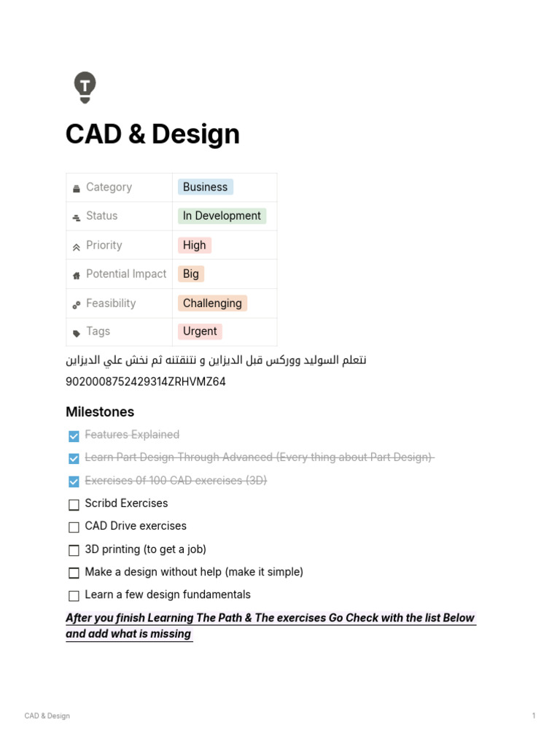Click the Urgent tag
This screenshot has height=747, width=560.
tap(200, 331)
